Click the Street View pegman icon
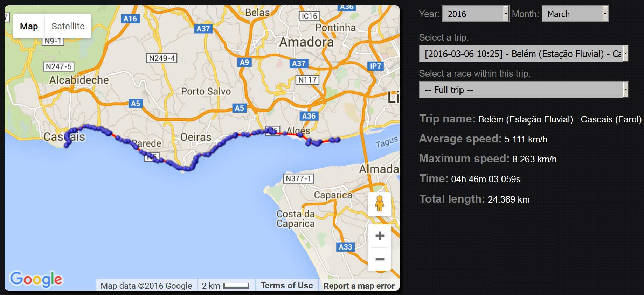This screenshot has height=295, width=644. 380,204
